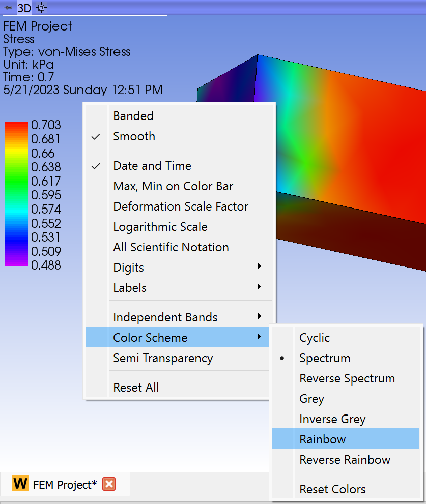The image size is (426, 504).
Task: Click the pin icon in the toolbar
Action: tap(7, 8)
